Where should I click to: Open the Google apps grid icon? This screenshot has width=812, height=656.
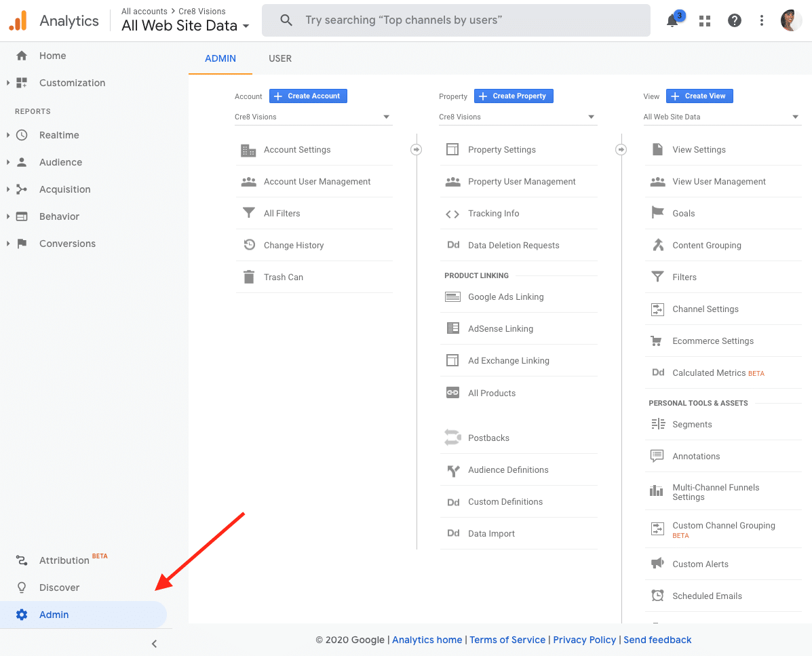(x=705, y=21)
